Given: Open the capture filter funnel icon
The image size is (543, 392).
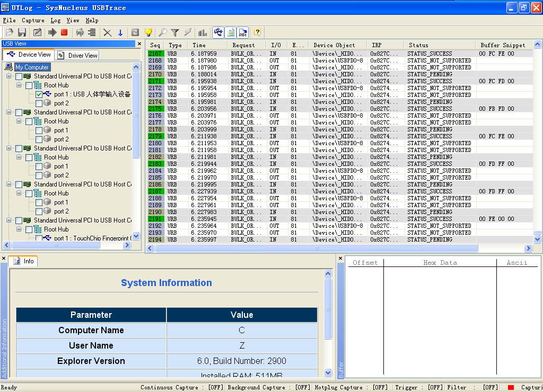Looking at the screenshot, I should pos(176,32).
